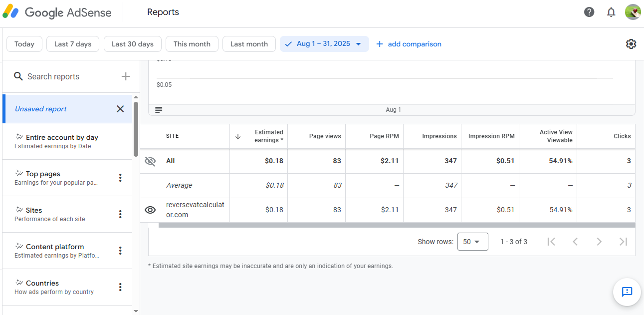Viewport: 644px width, 315px height.
Task: Go to next page of results
Action: (x=599, y=242)
